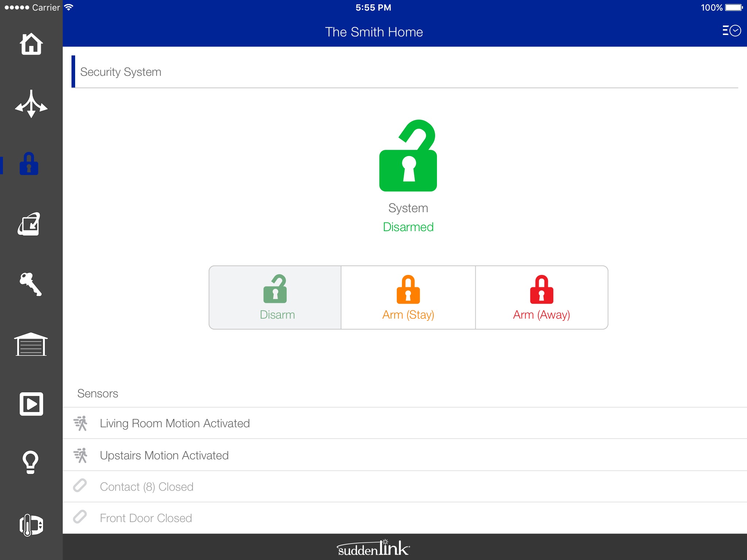Open Living Room Motion Activated sensor
The image size is (747, 560).
tap(175, 423)
